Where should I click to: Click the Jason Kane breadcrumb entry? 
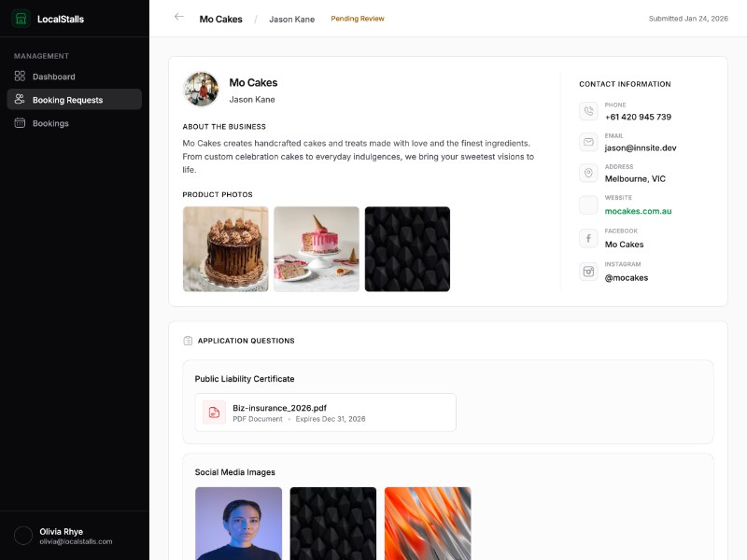[x=293, y=19]
